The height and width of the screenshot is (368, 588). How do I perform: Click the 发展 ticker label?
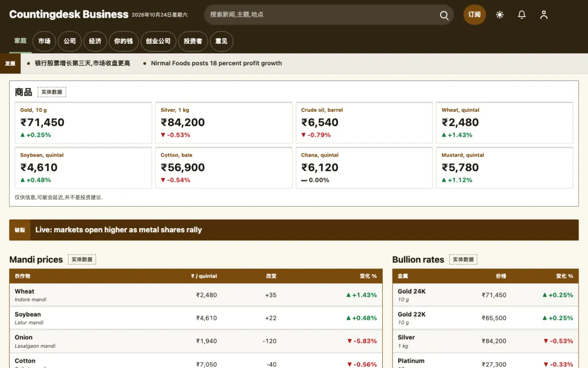(10, 63)
